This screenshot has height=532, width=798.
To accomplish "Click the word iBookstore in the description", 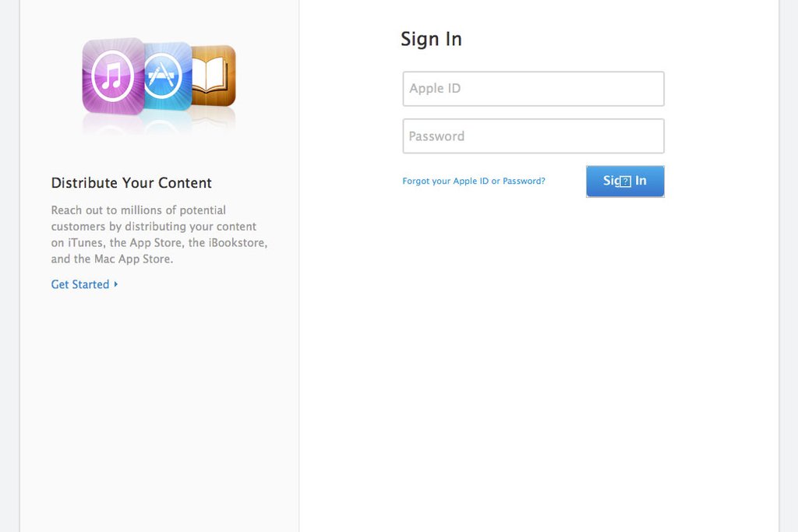I will [237, 242].
